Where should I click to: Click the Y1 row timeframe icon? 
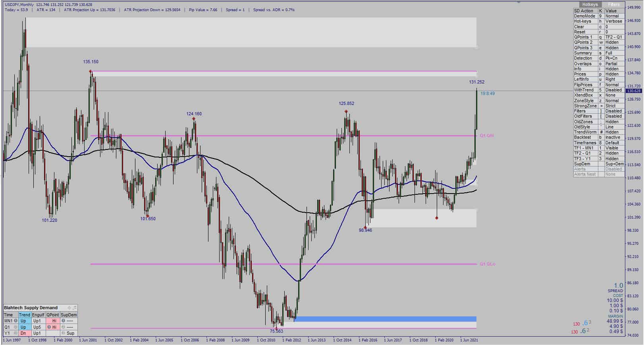click(15, 333)
